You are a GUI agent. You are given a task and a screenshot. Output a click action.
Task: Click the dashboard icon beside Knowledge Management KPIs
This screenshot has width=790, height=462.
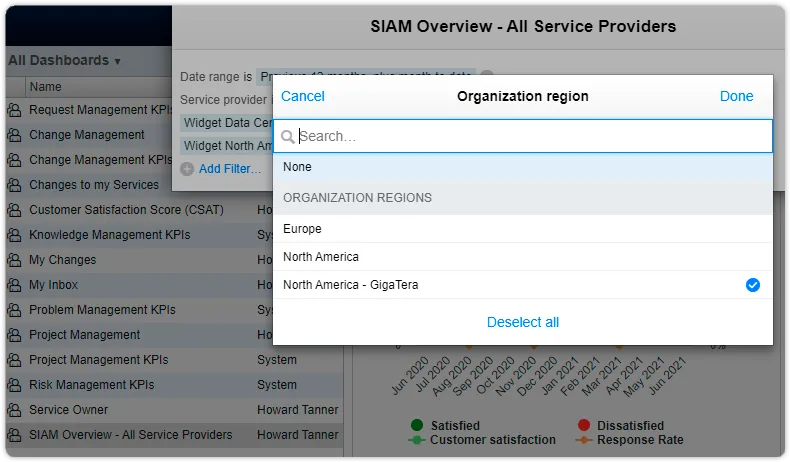click(15, 235)
